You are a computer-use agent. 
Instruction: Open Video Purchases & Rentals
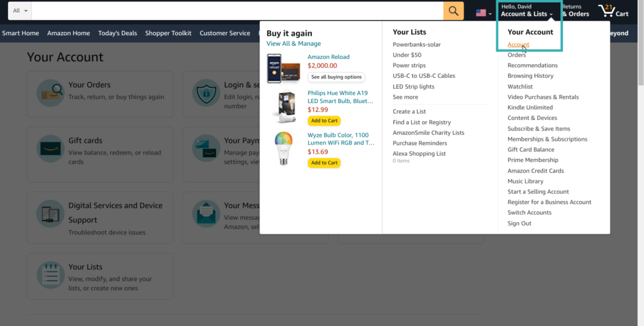coord(543,97)
